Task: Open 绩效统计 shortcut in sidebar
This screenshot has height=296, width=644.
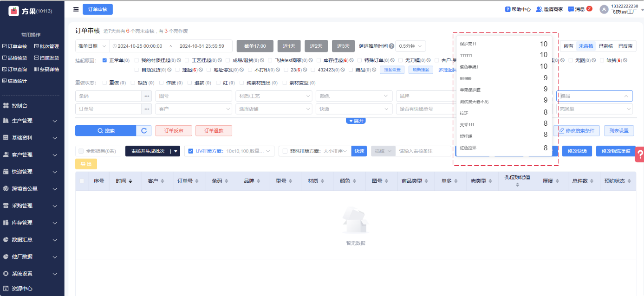Action: [x=15, y=81]
